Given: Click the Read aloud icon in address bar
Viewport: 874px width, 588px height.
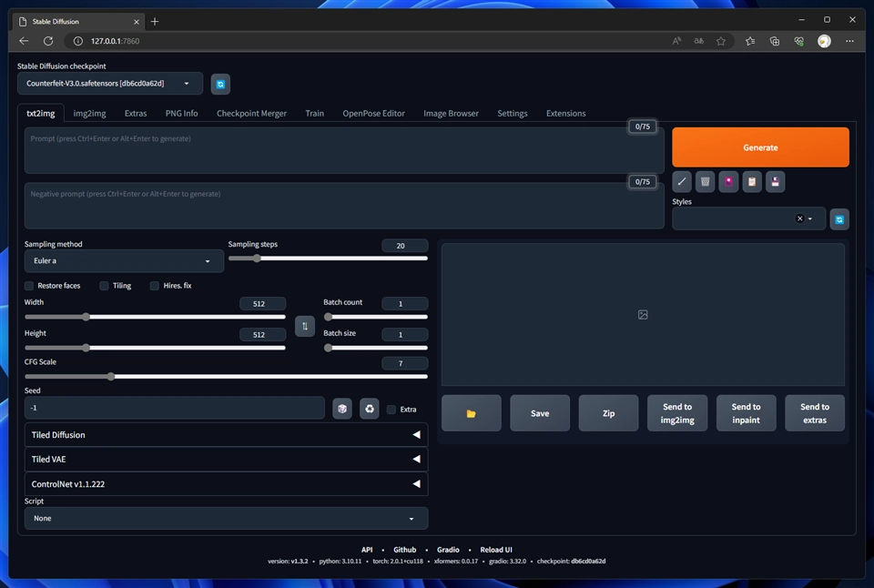Looking at the screenshot, I should tap(676, 41).
